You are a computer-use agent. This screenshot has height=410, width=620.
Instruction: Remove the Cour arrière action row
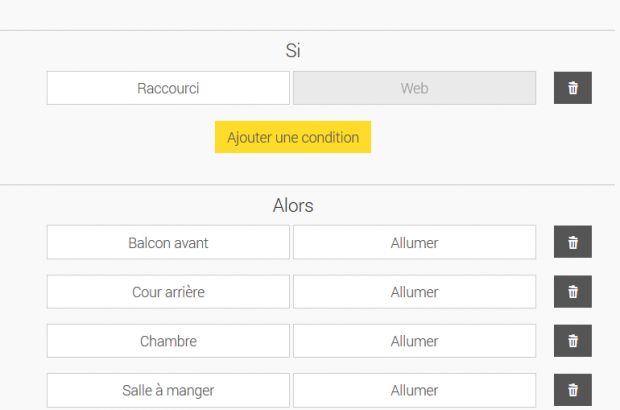(573, 292)
